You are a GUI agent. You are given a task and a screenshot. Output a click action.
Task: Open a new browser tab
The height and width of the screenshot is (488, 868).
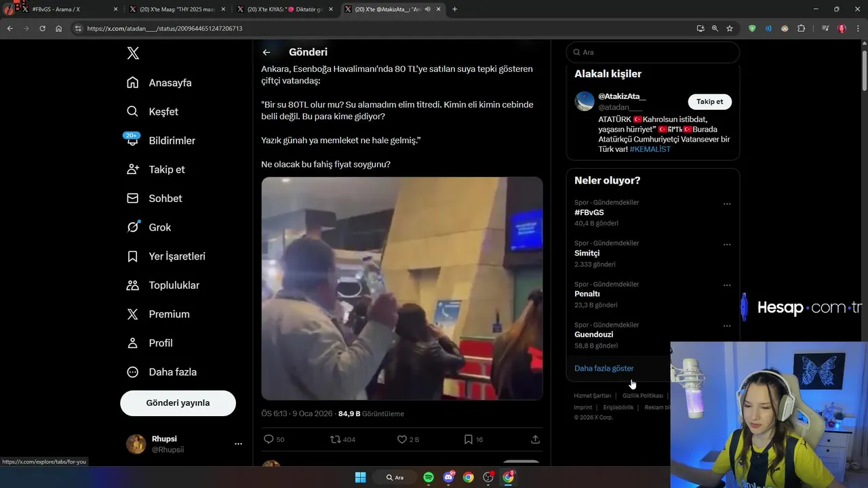pyautogui.click(x=454, y=9)
